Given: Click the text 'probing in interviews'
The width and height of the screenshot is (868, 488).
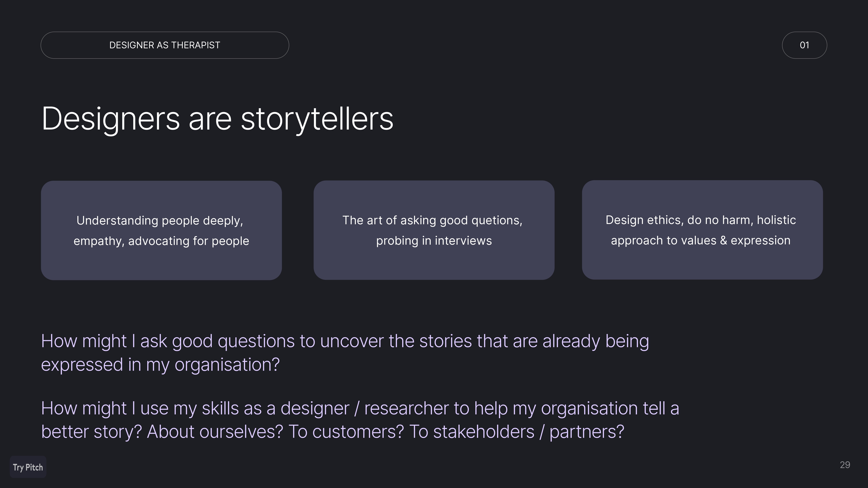Looking at the screenshot, I should (x=434, y=241).
